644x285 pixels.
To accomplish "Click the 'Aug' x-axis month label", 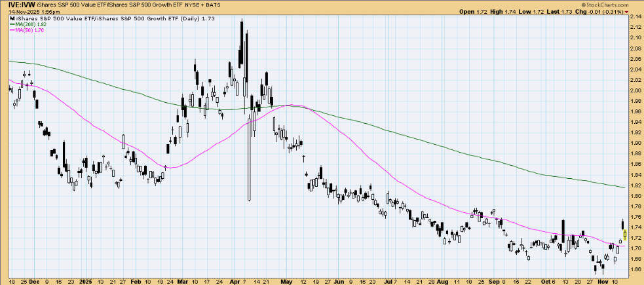I will [x=444, y=281].
